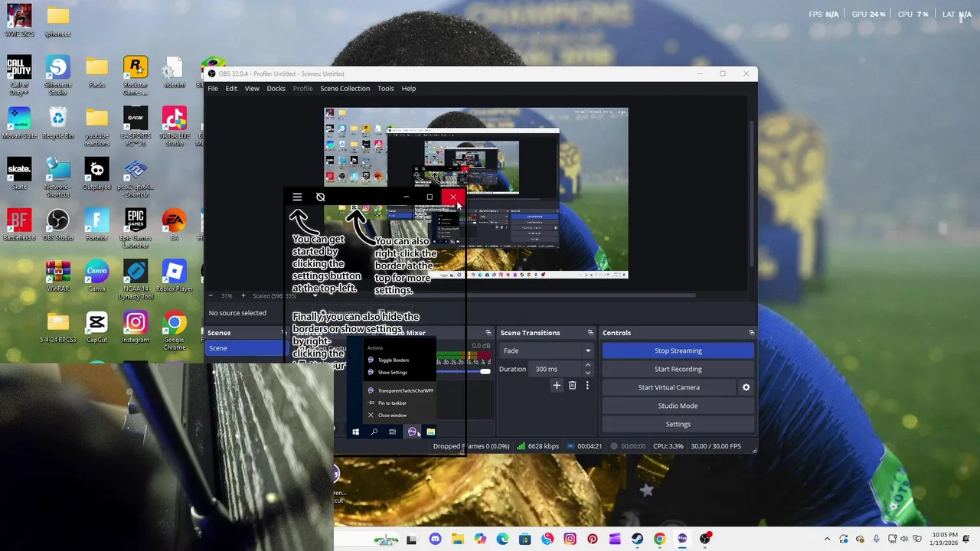Select the Roblox Player desktop icon

tap(174, 276)
